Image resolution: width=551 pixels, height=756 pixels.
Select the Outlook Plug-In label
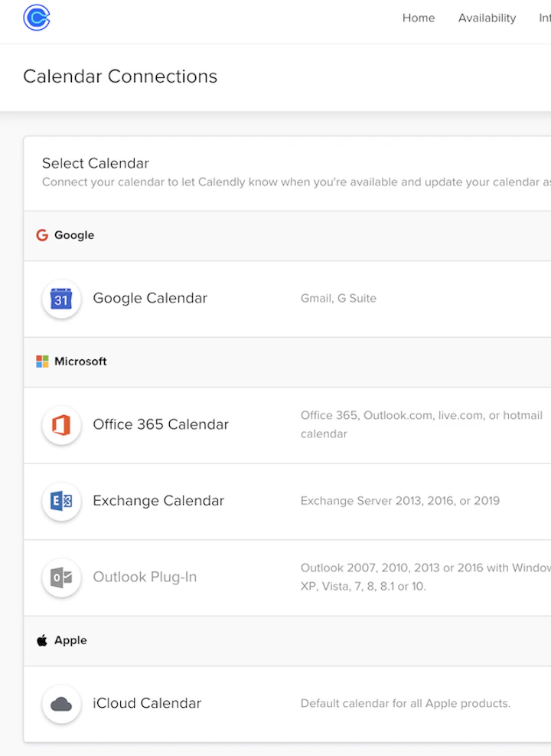145,578
